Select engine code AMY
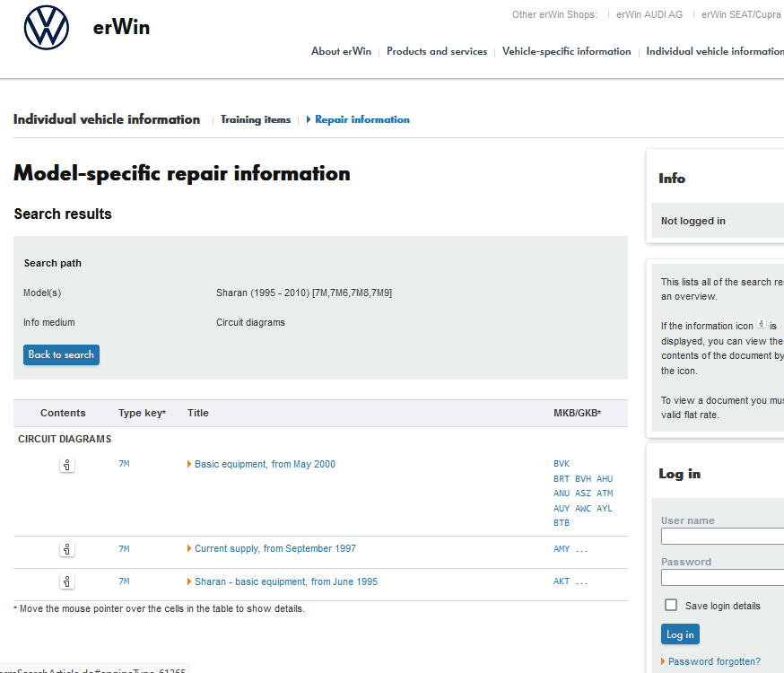784x673 pixels. [562, 548]
